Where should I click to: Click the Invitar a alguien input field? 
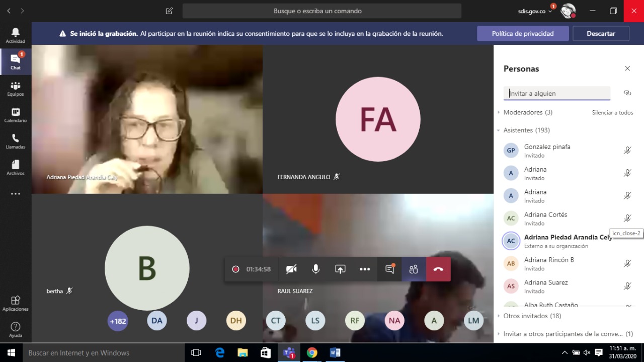pos(557,93)
